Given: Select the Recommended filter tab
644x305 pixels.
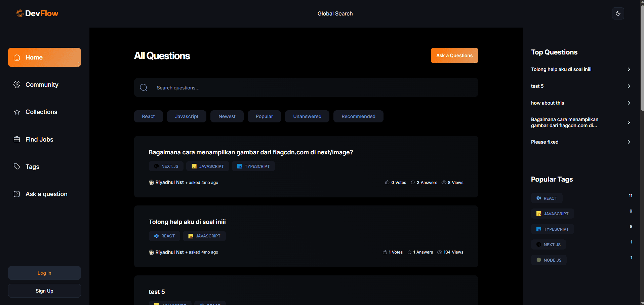Looking at the screenshot, I should coord(358,116).
